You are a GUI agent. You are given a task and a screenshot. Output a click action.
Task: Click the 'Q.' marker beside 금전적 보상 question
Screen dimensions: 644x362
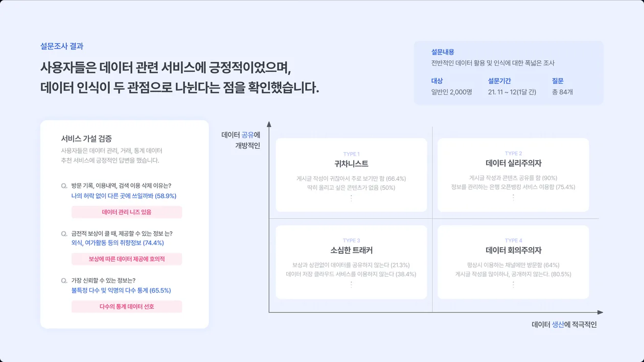(x=64, y=233)
